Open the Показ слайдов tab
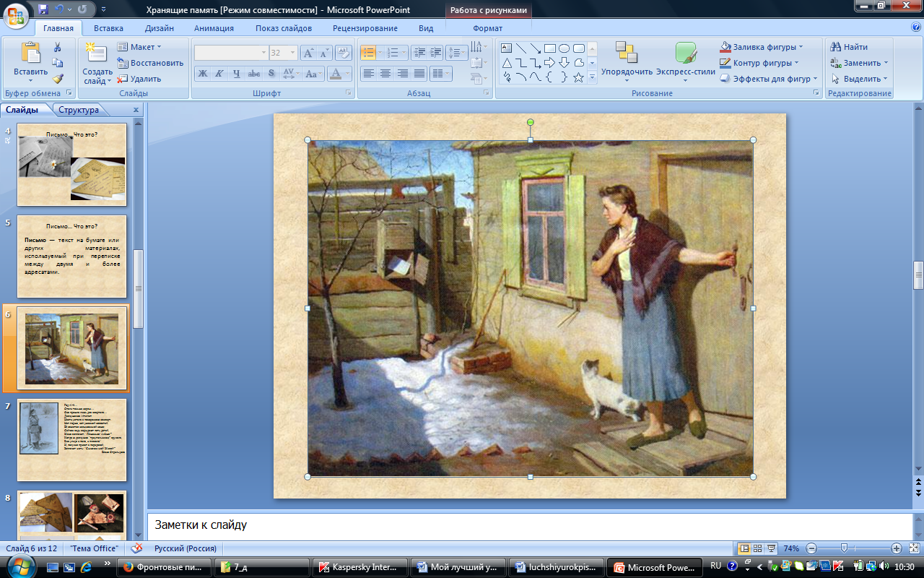 pos(284,28)
